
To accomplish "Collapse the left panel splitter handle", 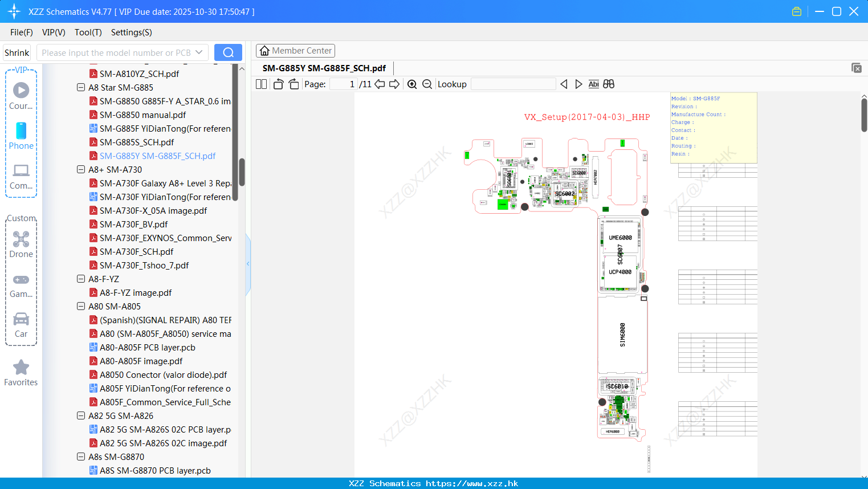I will tap(248, 264).
